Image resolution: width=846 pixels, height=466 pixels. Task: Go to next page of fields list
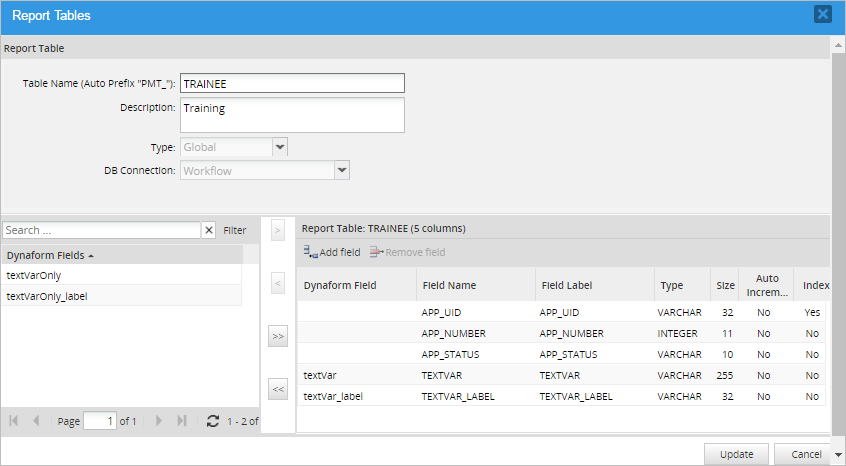pos(158,421)
